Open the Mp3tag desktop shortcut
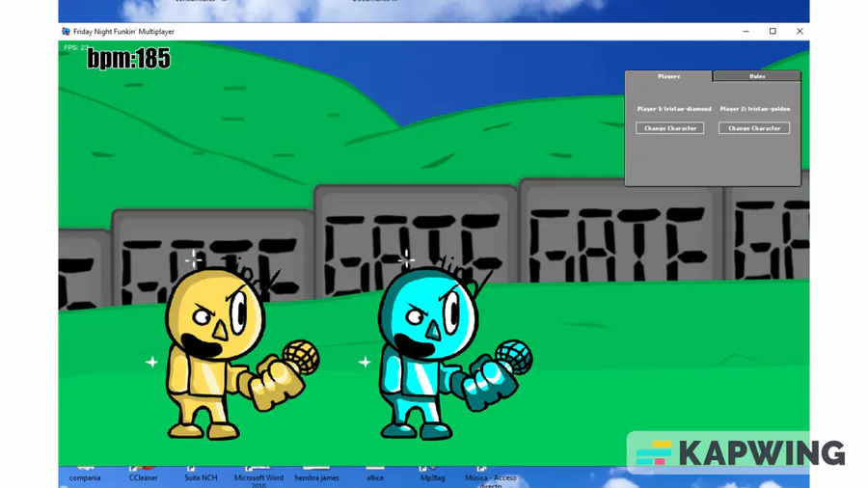 pos(432,474)
